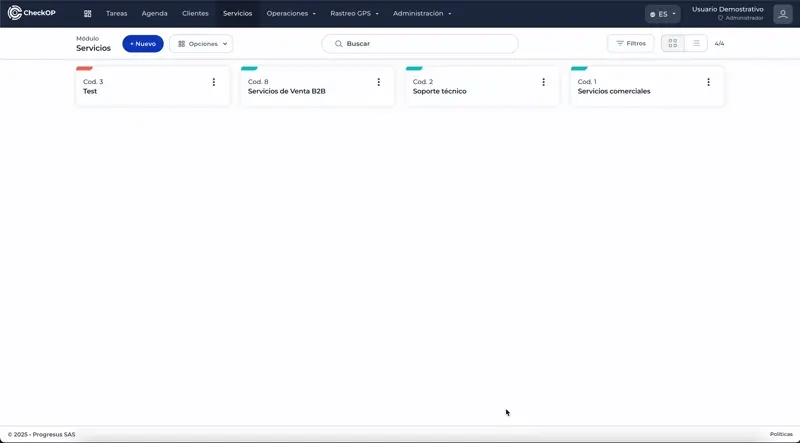This screenshot has height=443, width=800.
Task: Open three-dot menu on Servicios comerciales card
Action: pos(708,82)
